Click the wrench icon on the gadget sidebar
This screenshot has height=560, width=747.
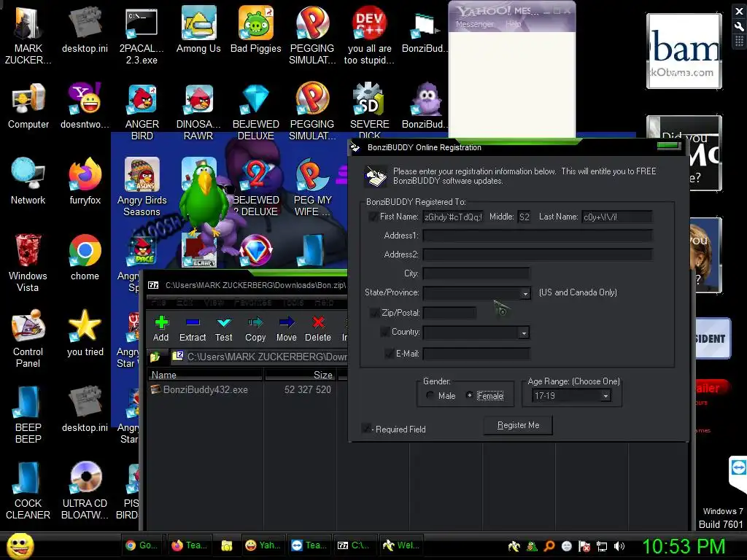[739, 27]
